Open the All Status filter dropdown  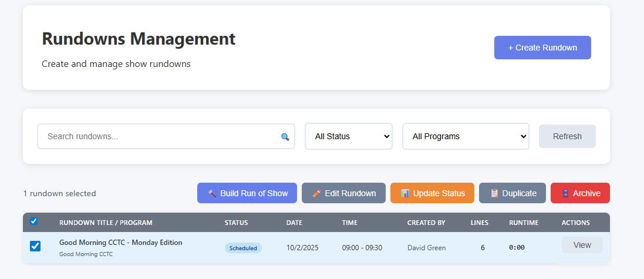(x=348, y=136)
